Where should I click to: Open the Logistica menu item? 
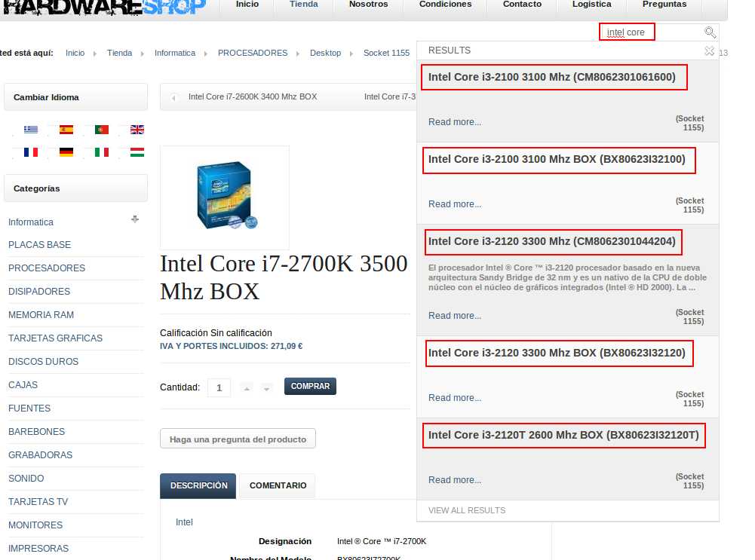(592, 5)
